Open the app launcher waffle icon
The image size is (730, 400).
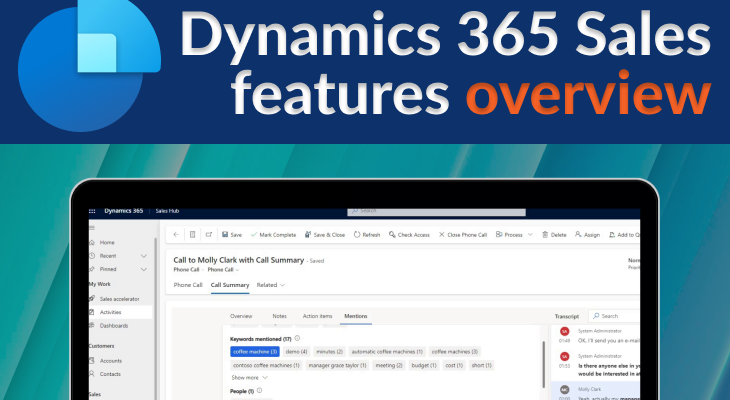coord(92,211)
